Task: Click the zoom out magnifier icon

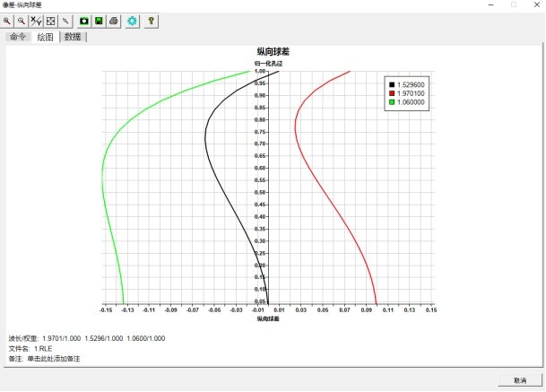Action: [21, 19]
